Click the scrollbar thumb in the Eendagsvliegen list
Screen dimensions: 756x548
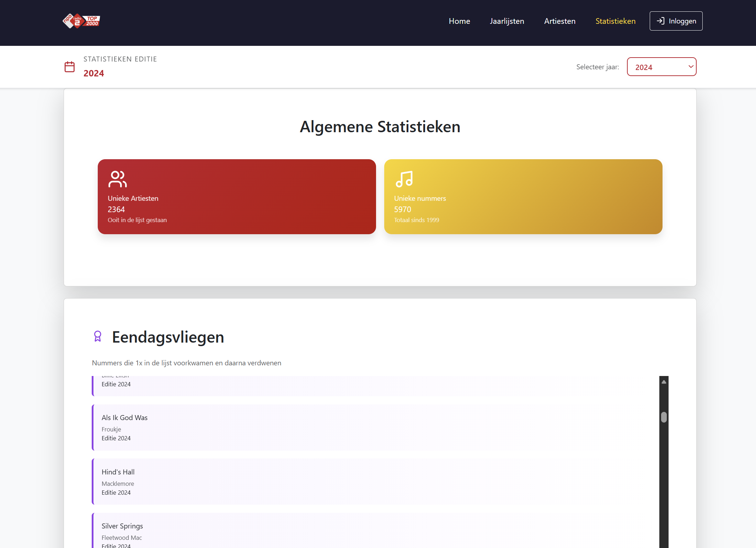[x=664, y=417]
